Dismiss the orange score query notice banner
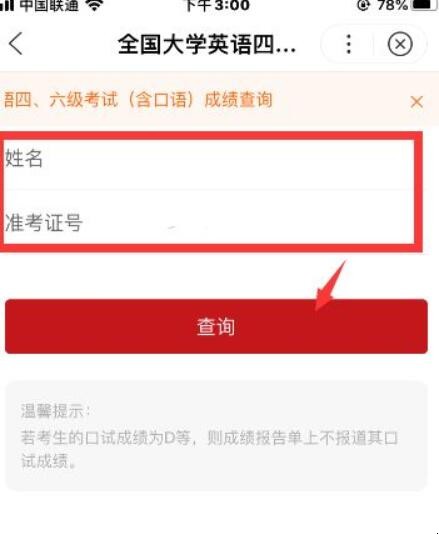439x534 pixels. (417, 102)
